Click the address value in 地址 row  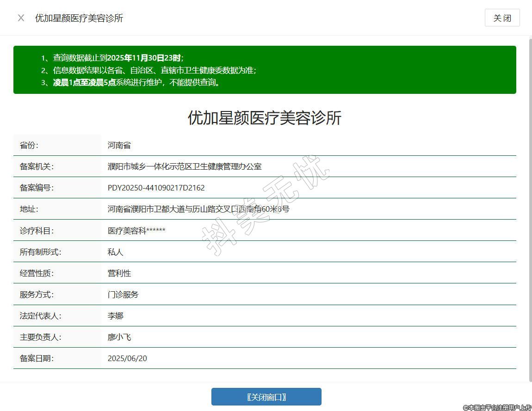tap(198, 209)
